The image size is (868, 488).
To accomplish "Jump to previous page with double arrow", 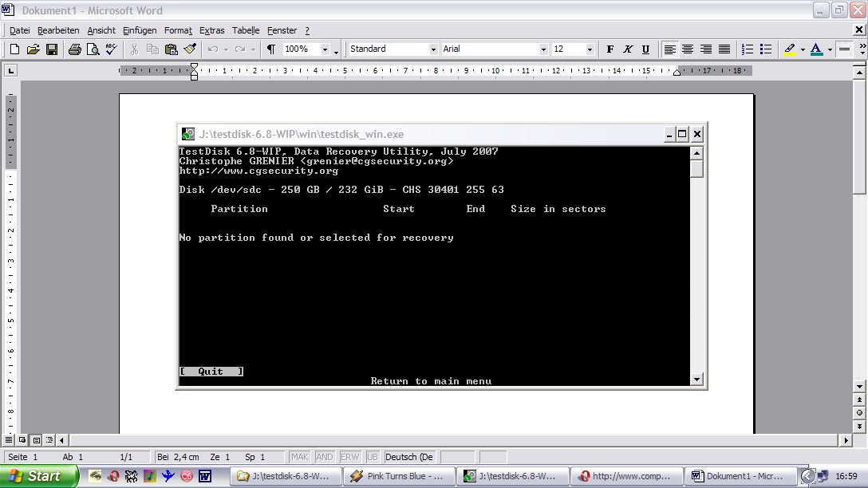I will click(859, 399).
